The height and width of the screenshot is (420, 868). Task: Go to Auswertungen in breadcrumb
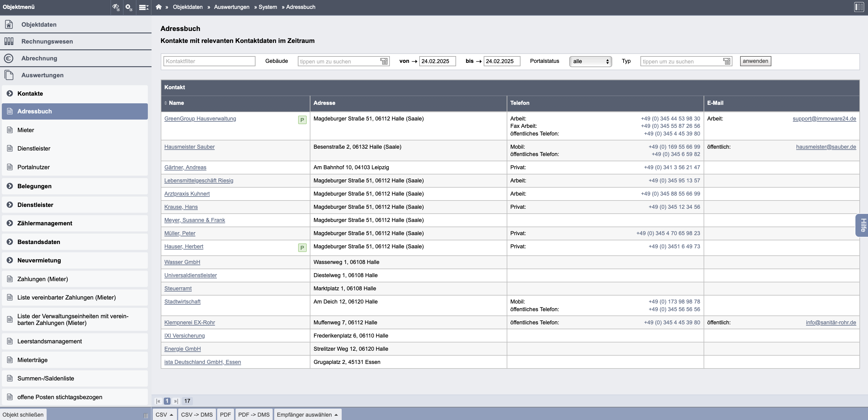232,7
